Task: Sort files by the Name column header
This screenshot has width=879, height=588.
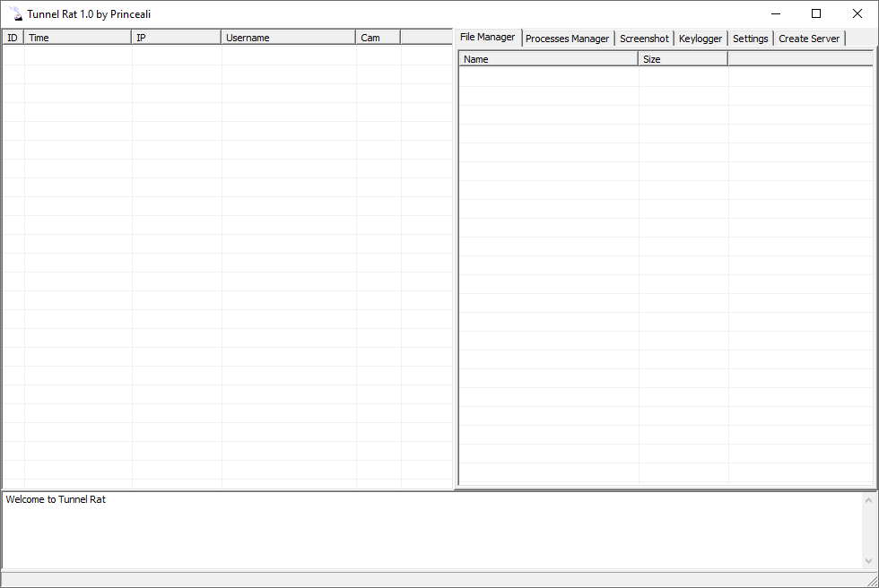Action: click(549, 59)
